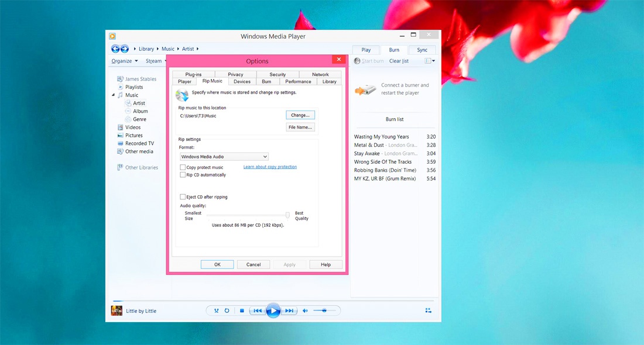The width and height of the screenshot is (644, 345).
Task: Mute the volume
Action: 305,310
